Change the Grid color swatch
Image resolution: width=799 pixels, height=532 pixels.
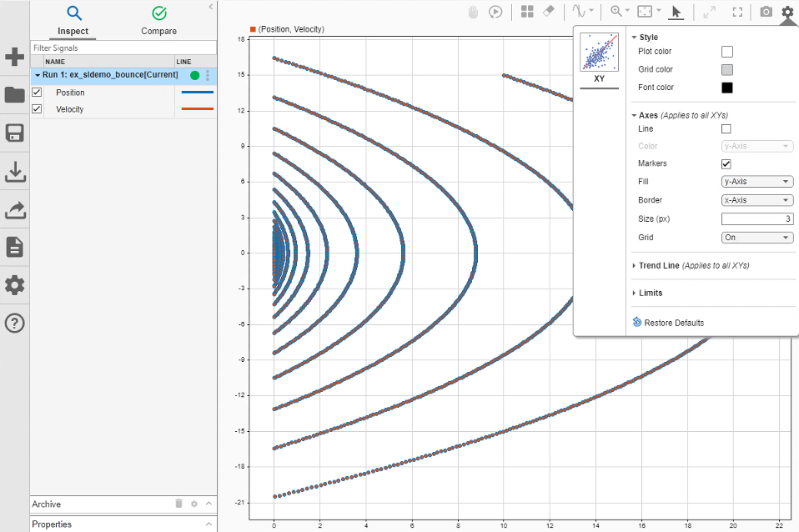coord(726,70)
